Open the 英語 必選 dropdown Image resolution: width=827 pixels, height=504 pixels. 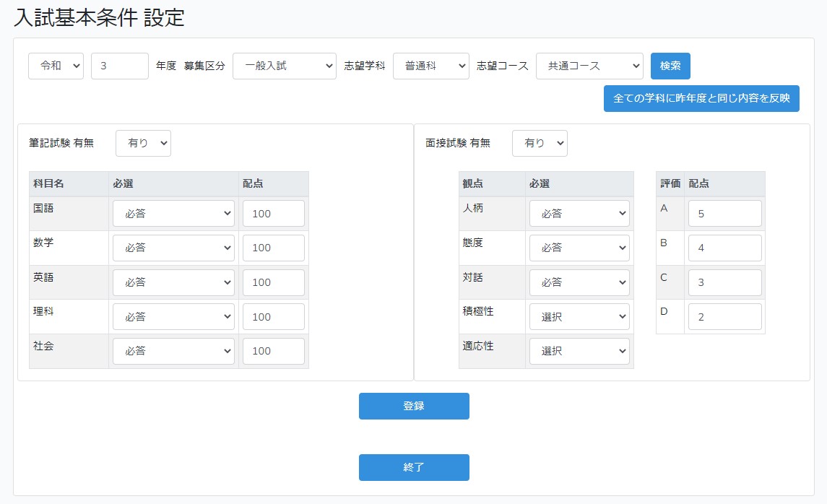pos(173,282)
